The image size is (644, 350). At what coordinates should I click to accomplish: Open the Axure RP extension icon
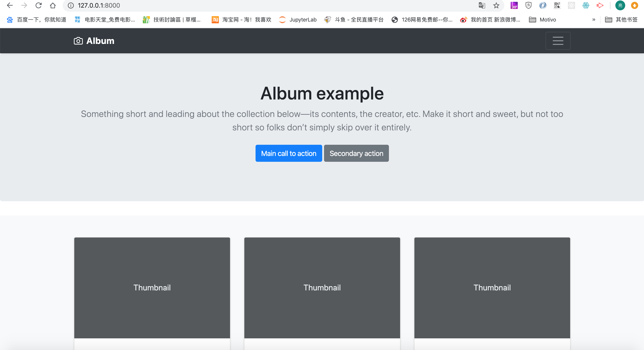coord(514,6)
